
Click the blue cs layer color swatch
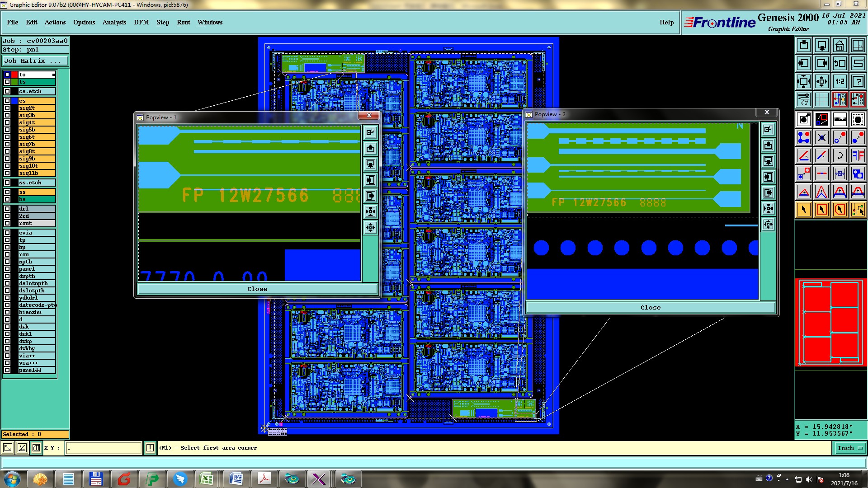14,101
